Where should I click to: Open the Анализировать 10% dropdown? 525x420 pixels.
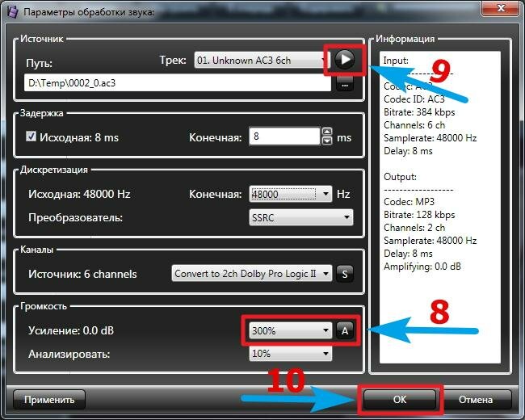[290, 354]
